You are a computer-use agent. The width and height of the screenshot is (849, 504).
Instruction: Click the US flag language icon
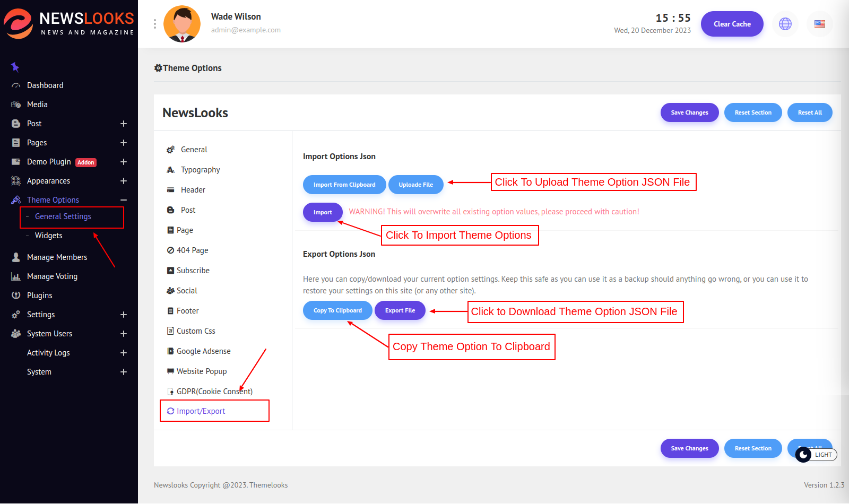point(819,24)
